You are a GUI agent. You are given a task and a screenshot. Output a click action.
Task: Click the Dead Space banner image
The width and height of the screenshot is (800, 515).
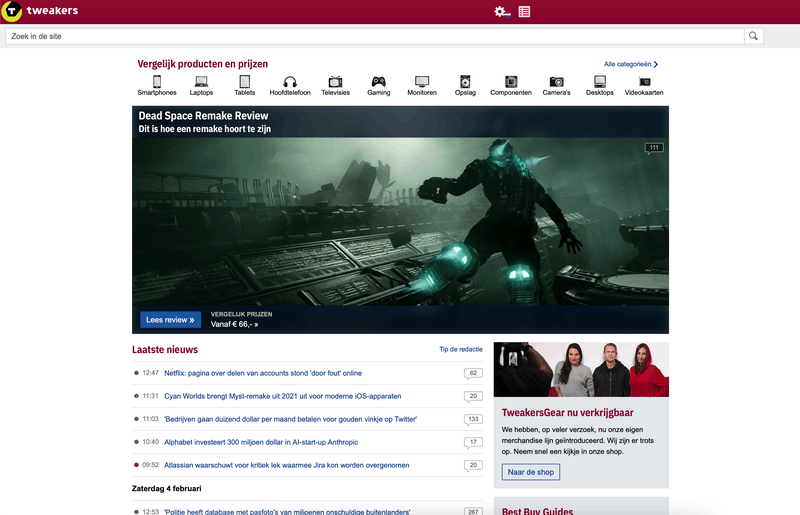[x=400, y=221]
